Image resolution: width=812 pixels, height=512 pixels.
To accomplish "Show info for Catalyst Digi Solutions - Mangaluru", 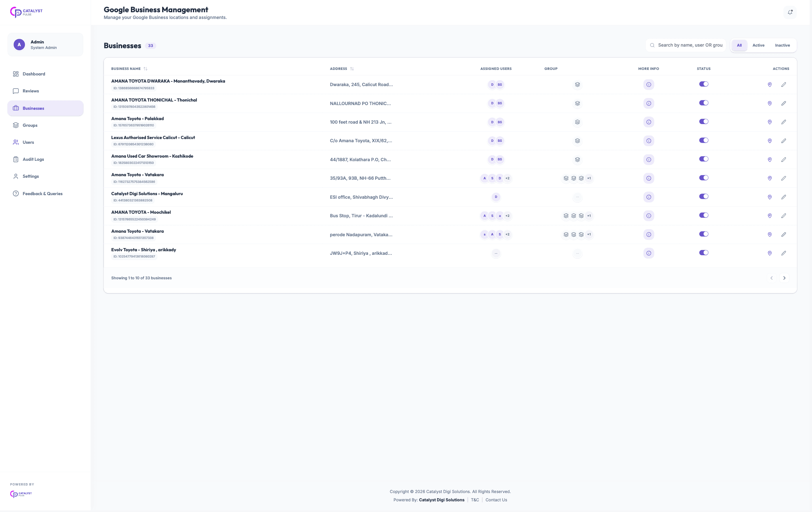I will 649,197.
